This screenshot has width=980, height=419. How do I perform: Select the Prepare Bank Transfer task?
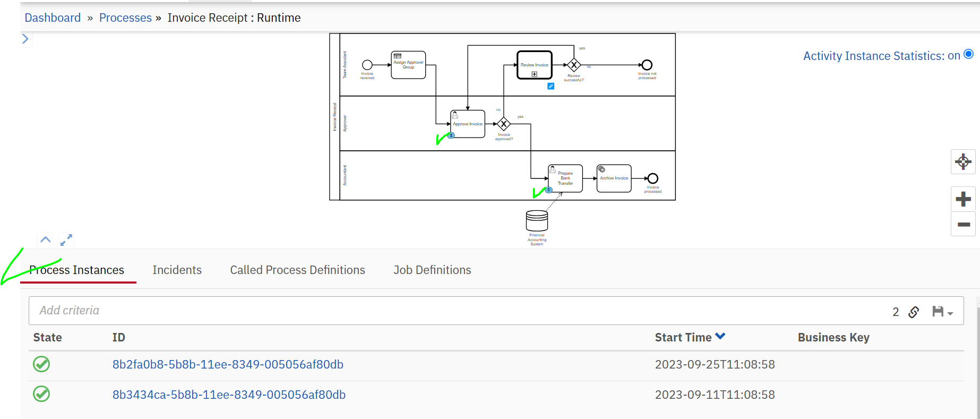(565, 178)
